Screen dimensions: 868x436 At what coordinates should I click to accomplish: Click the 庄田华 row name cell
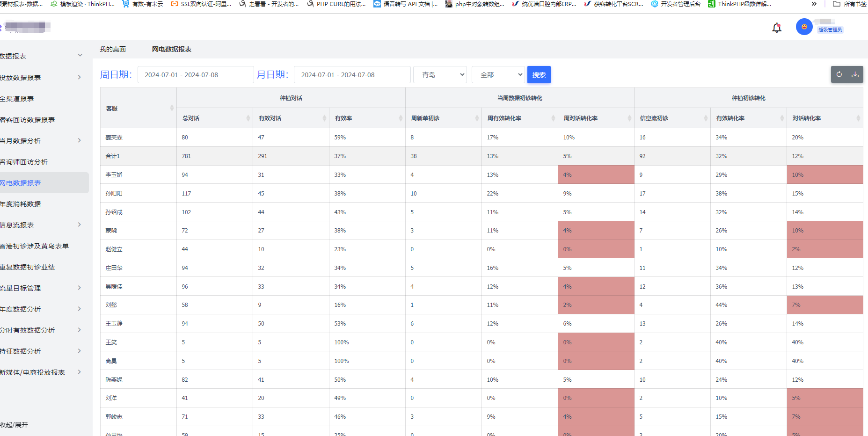click(139, 268)
